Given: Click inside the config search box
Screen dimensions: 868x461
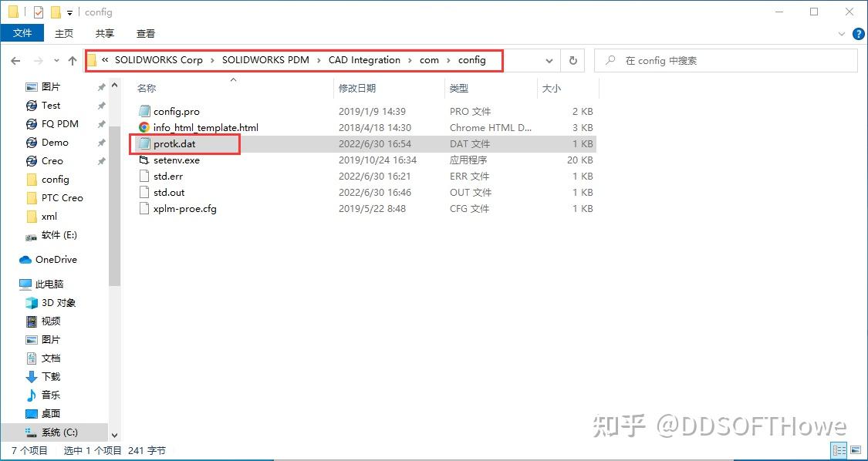Looking at the screenshot, I should 725,60.
